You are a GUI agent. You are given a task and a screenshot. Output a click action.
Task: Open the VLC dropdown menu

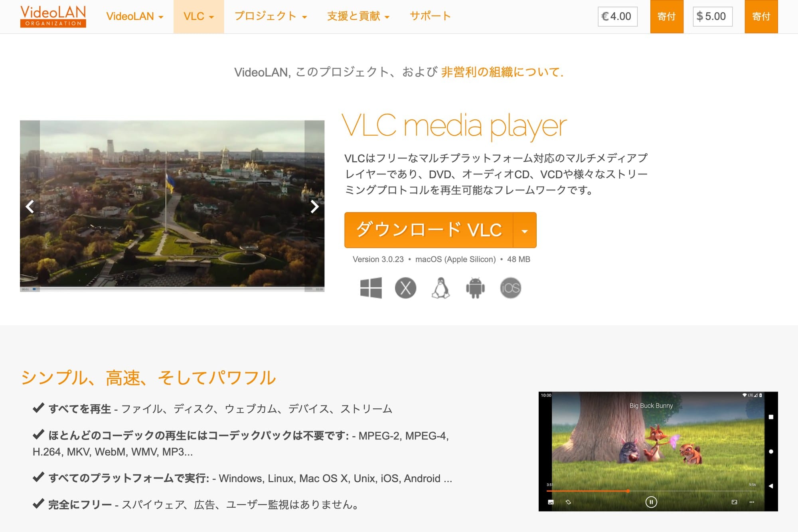(x=199, y=16)
